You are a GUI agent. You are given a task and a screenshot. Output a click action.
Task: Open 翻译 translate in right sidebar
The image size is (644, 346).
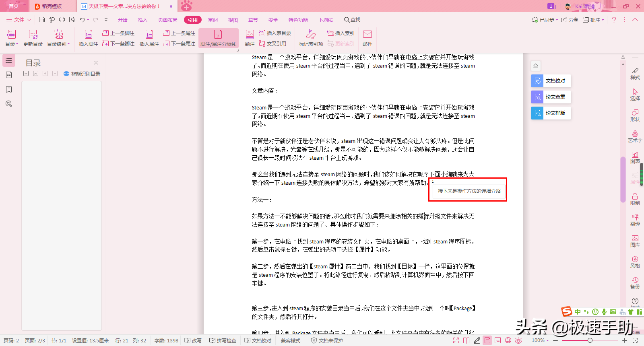click(x=635, y=220)
